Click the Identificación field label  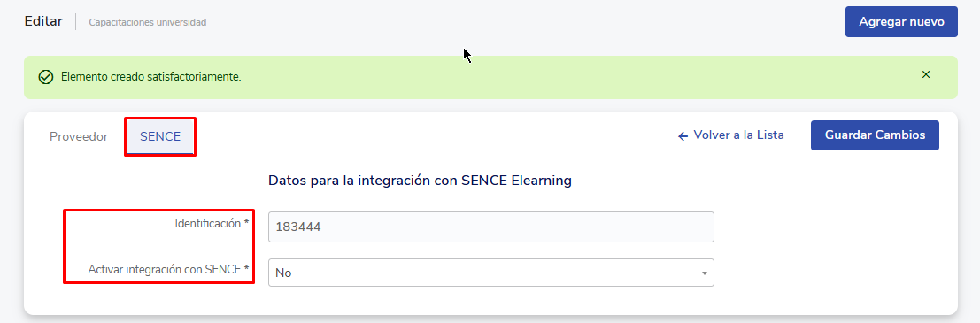(208, 223)
